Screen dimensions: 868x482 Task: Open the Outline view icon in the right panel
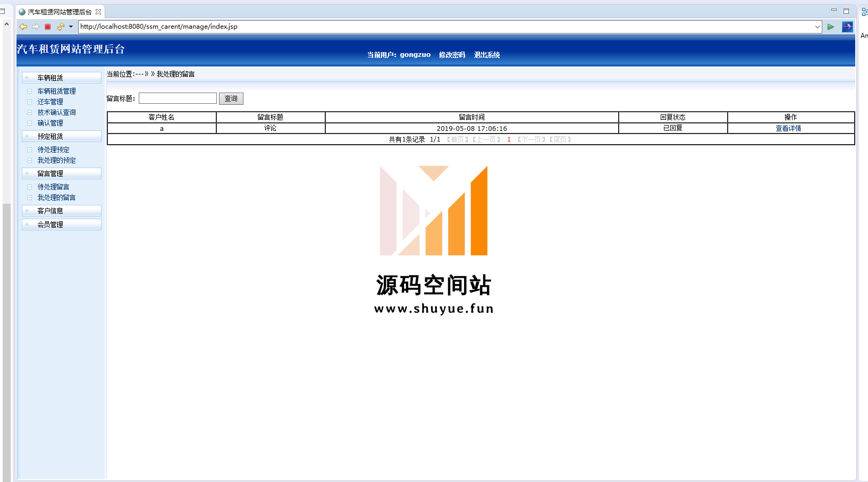coord(864,12)
